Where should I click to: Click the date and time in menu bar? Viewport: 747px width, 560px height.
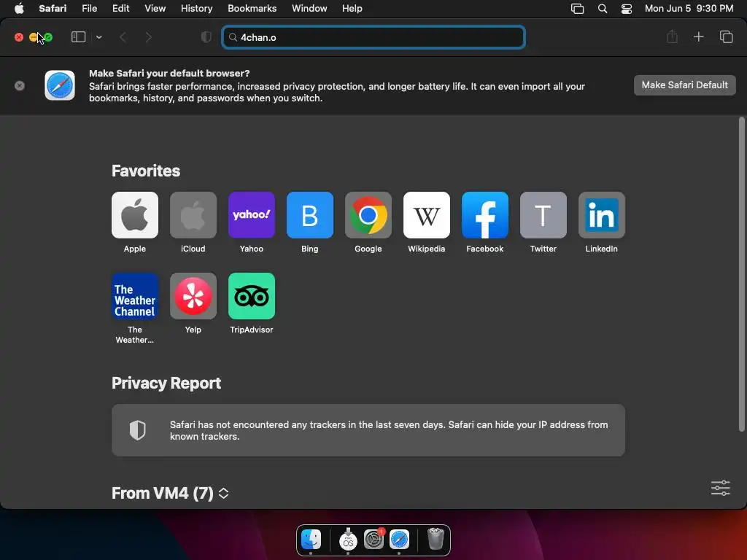click(x=689, y=8)
